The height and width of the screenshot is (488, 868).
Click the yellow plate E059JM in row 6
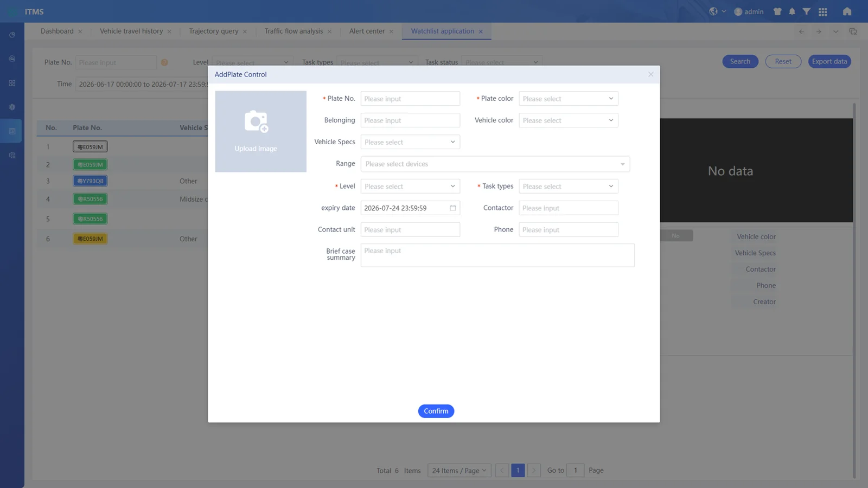[90, 239]
